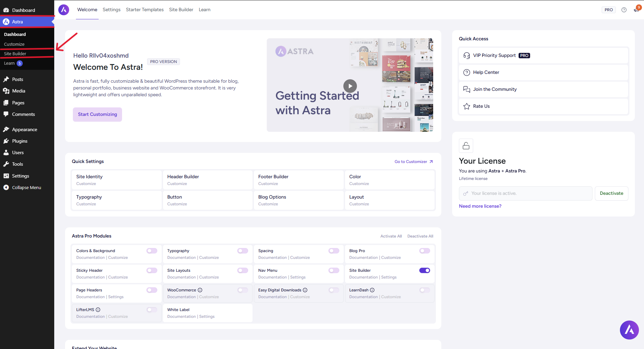Click the Tools wrench icon
The image size is (644, 349).
(x=6, y=164)
